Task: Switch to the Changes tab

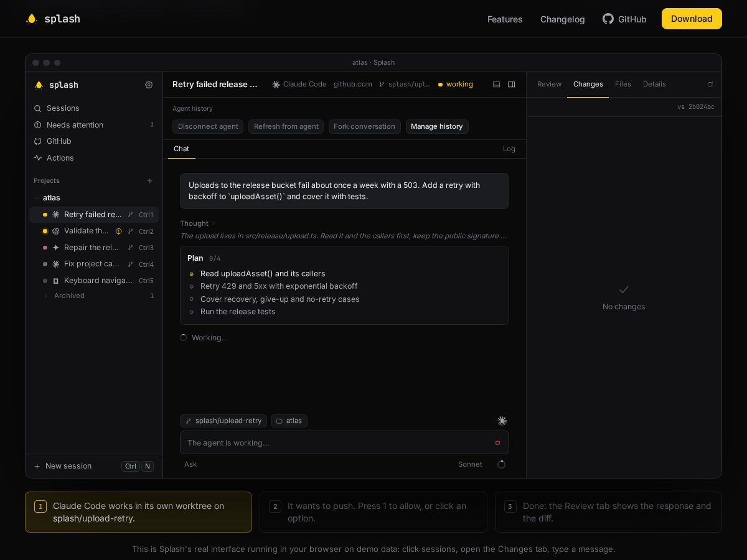Action: tap(588, 85)
